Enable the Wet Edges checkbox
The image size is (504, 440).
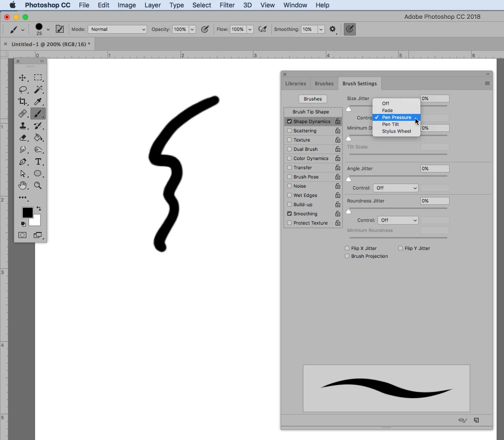click(289, 195)
